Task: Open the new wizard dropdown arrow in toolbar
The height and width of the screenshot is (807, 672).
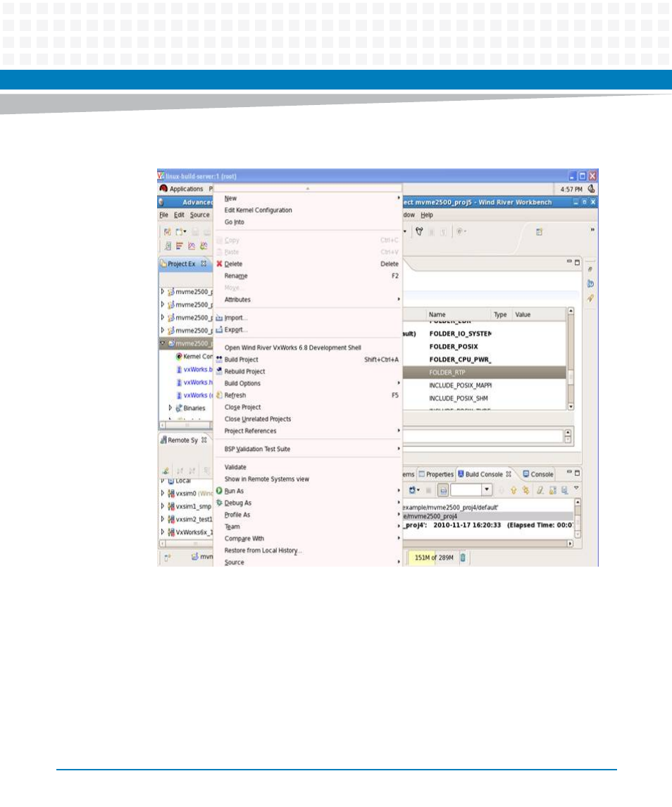Action: [x=185, y=232]
